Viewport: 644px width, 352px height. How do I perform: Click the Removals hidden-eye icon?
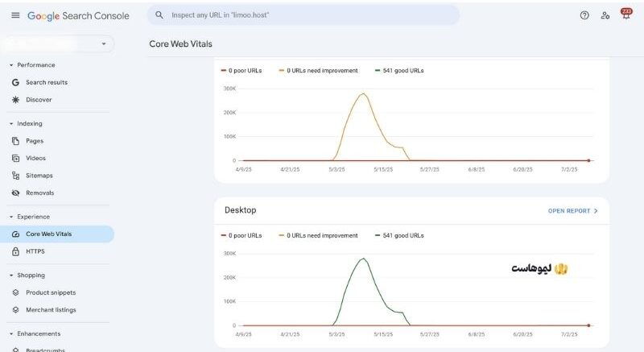[15, 193]
